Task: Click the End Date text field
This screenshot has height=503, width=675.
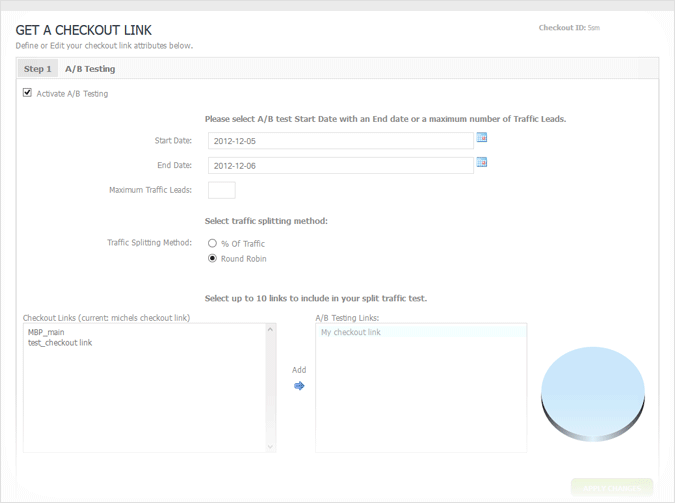Action: point(340,165)
